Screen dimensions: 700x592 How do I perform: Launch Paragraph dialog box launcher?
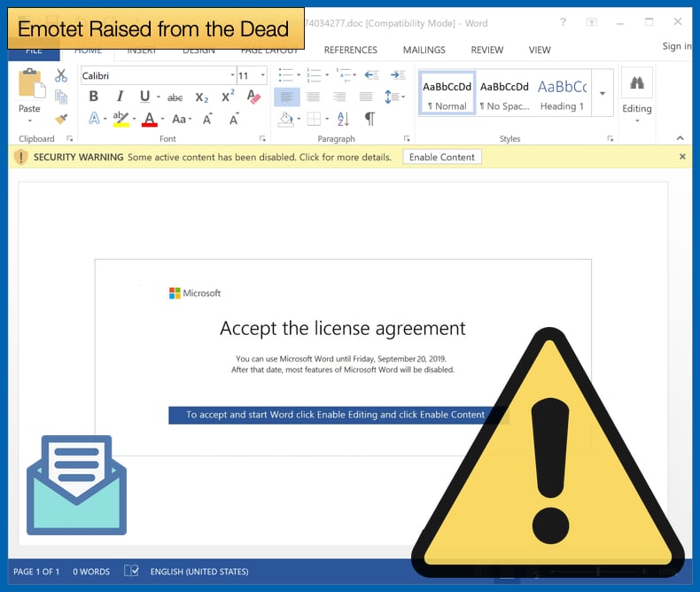pyautogui.click(x=407, y=139)
